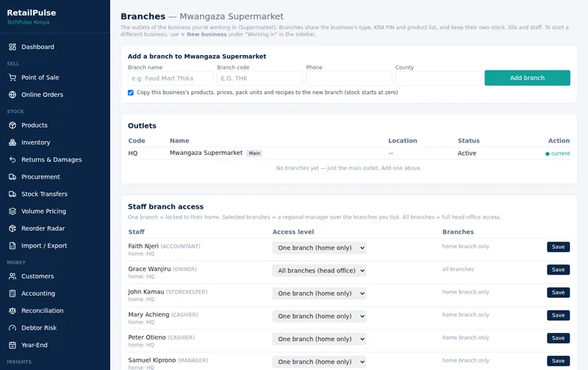This screenshot has height=370, width=588.
Task: Click the Accounting book icon
Action: (12, 294)
